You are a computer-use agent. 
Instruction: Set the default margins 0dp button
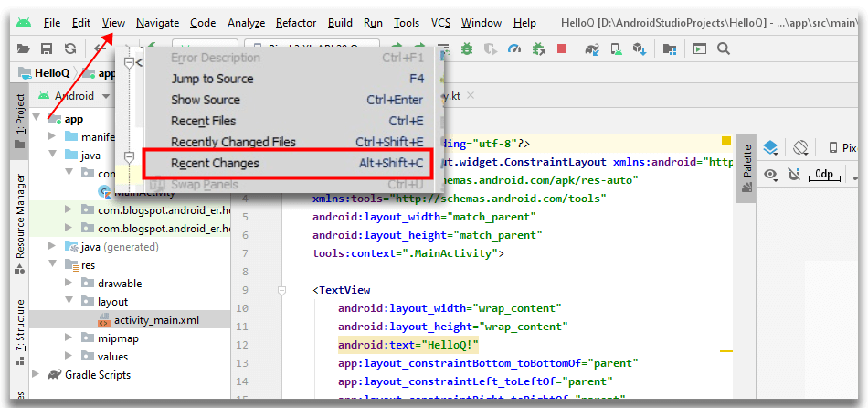(x=825, y=174)
